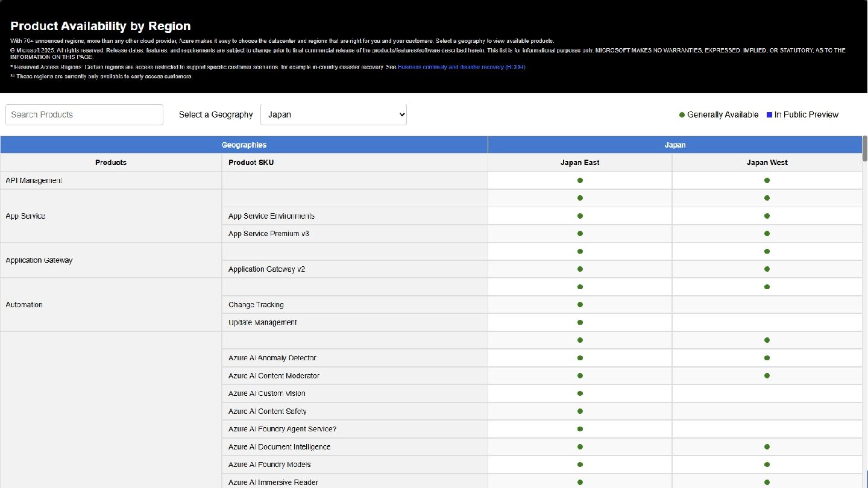Select the Azure AI Foundry Agent Service SKU text
This screenshot has width=868, height=488.
pos(282,429)
